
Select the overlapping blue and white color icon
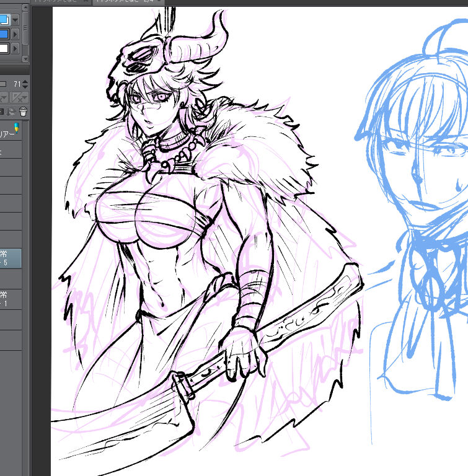coord(4,20)
